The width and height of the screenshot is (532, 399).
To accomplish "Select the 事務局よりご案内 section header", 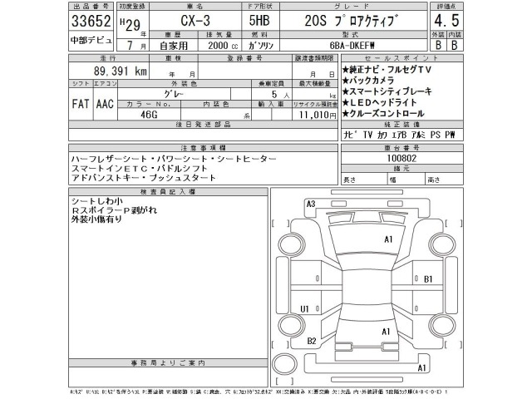I will click(168, 363).
